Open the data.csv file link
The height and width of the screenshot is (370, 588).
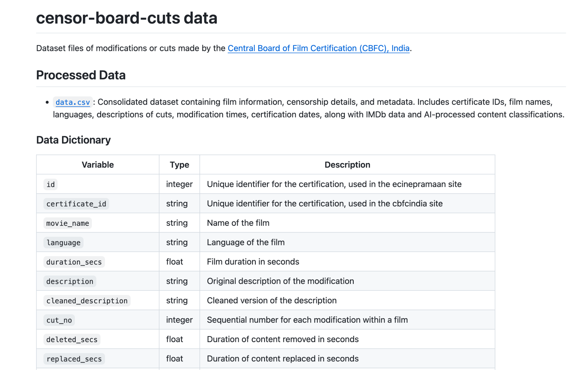73,102
